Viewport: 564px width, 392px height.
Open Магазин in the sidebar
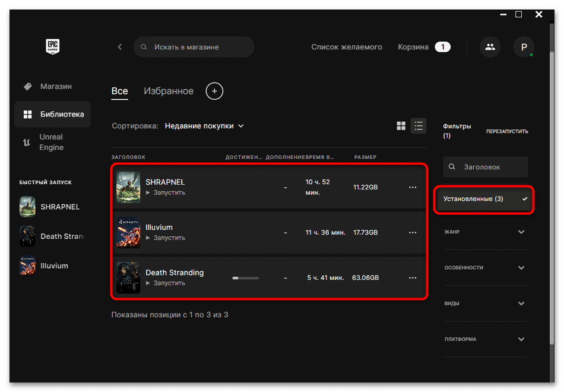52,86
